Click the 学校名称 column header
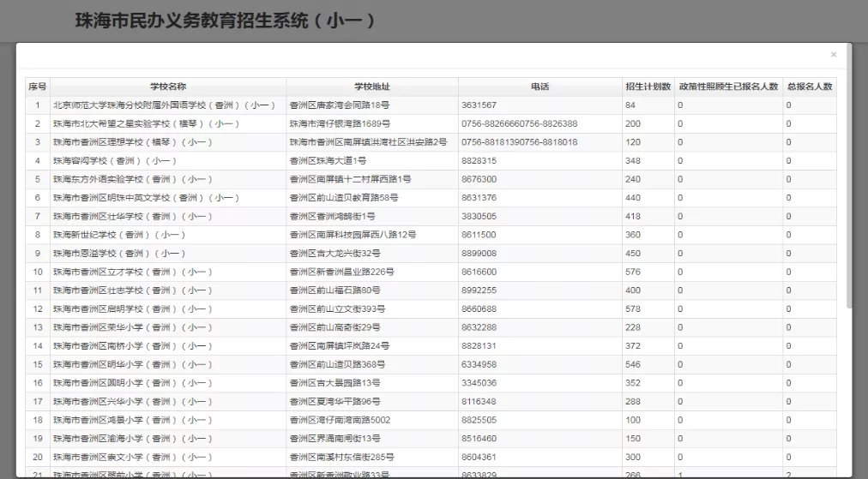Viewport: 868px width, 479px height. click(x=168, y=87)
